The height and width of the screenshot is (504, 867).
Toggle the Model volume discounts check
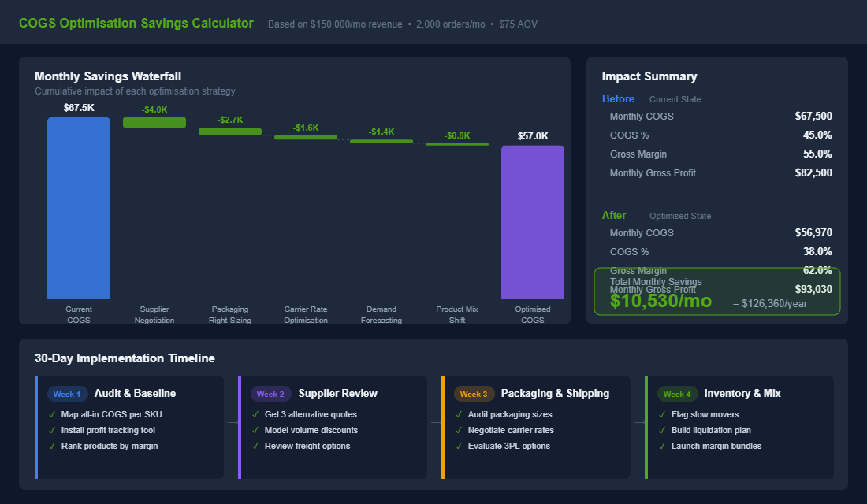click(255, 430)
